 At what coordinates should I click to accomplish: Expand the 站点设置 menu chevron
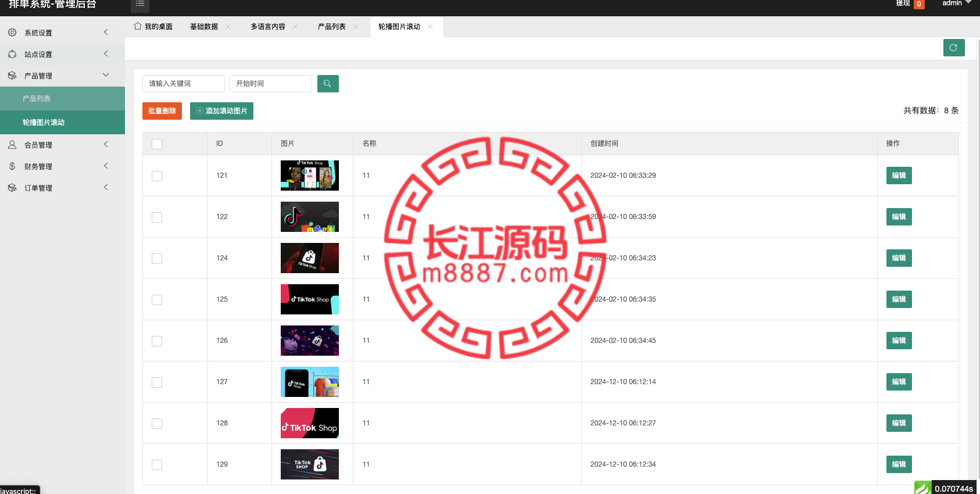[x=106, y=53]
